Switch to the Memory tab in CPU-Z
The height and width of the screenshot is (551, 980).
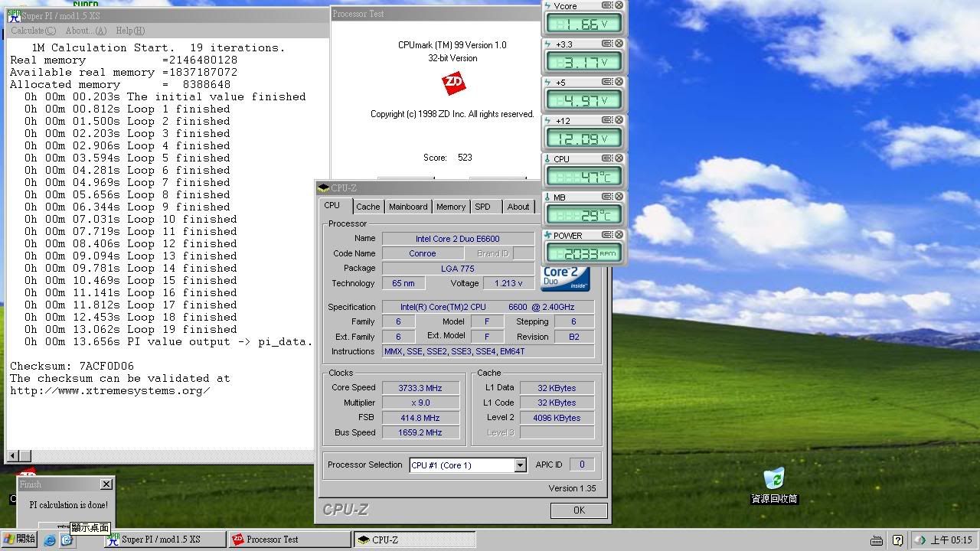pyautogui.click(x=451, y=207)
